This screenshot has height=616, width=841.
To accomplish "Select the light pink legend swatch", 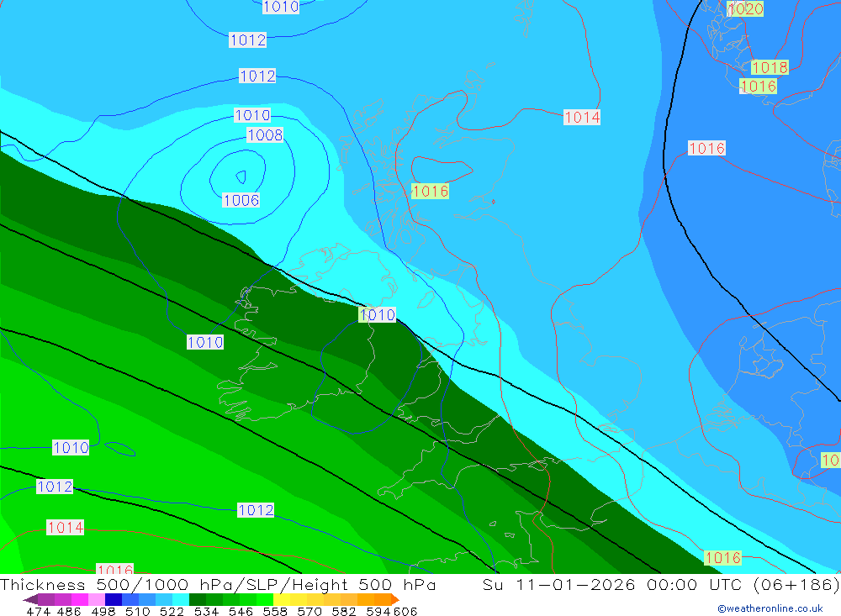I will click(97, 599).
